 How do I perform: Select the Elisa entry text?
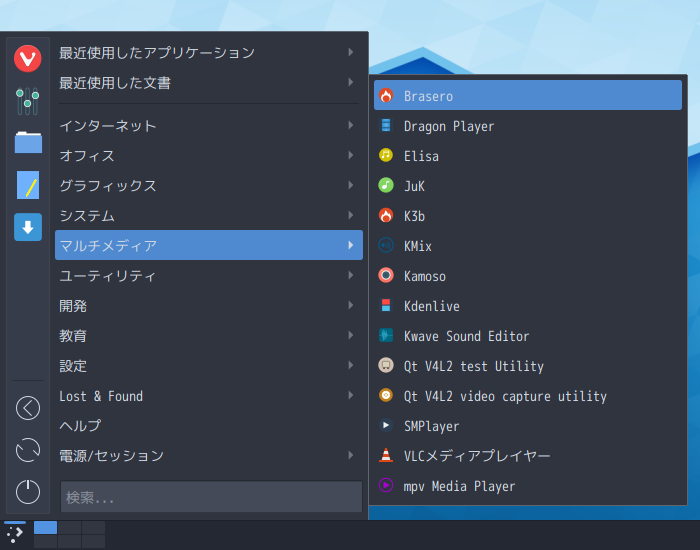coord(421,156)
